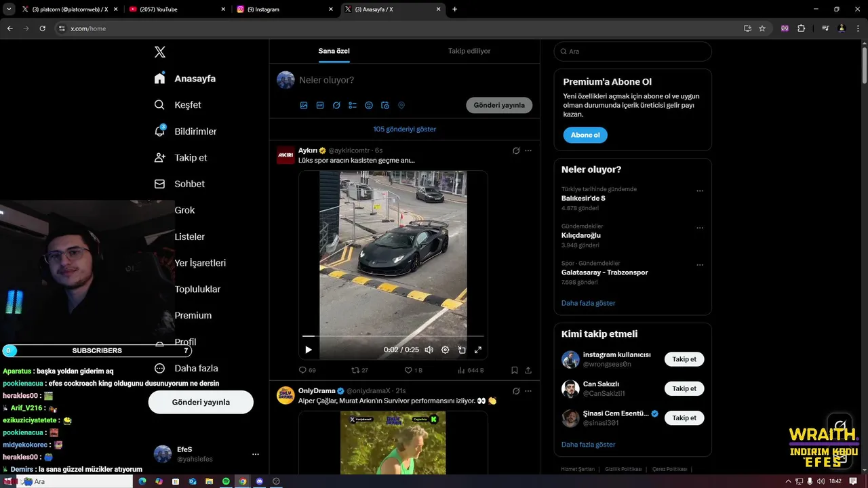Open Yer İşaretleri in sidebar
Screen dimensions: 868x488
click(x=200, y=263)
